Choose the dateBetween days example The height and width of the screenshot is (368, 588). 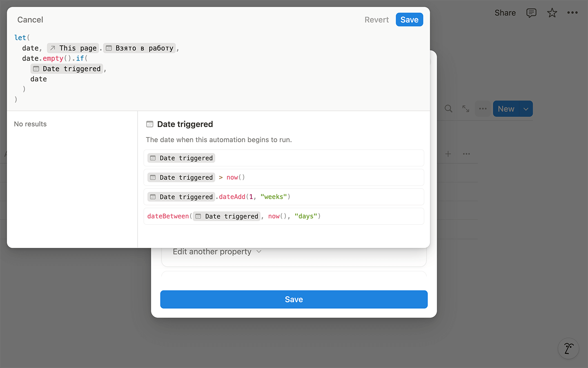point(284,216)
